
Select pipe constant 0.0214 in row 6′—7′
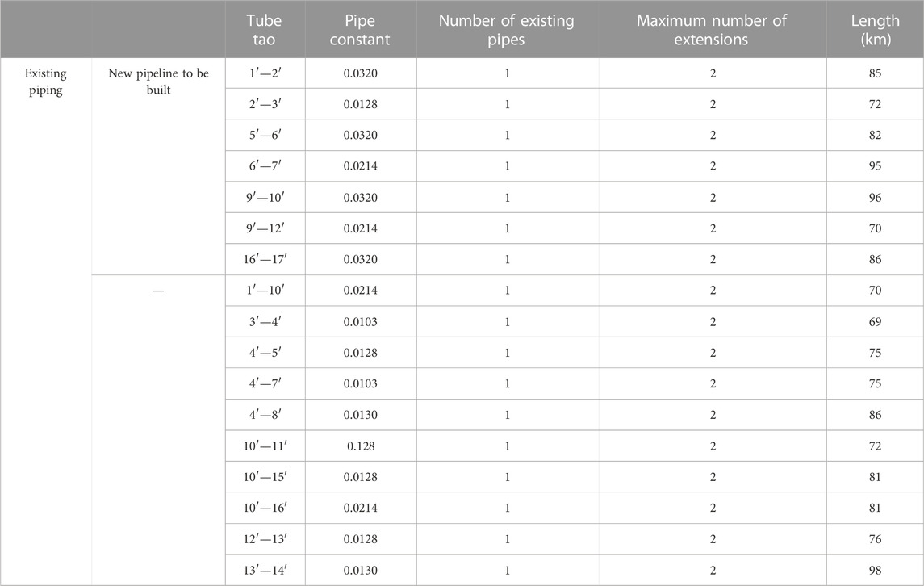tap(361, 165)
